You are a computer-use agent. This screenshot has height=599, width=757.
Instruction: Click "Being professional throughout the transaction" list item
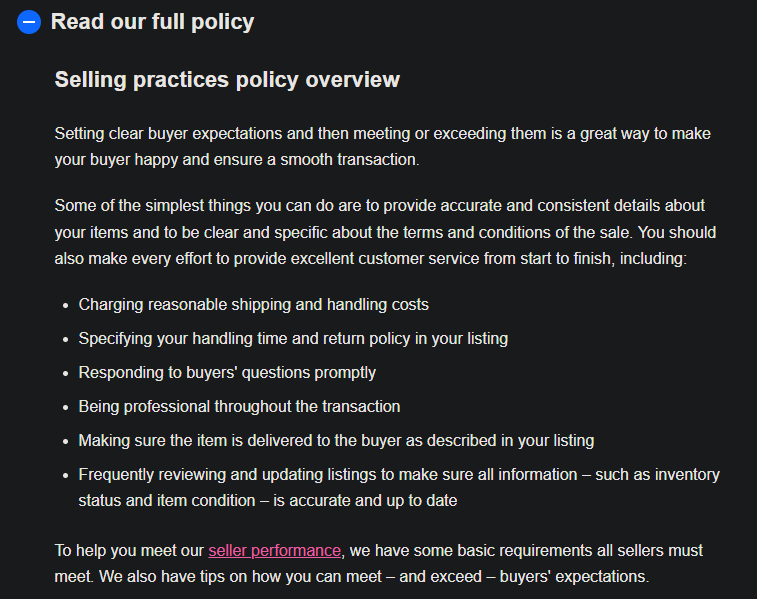(x=239, y=406)
